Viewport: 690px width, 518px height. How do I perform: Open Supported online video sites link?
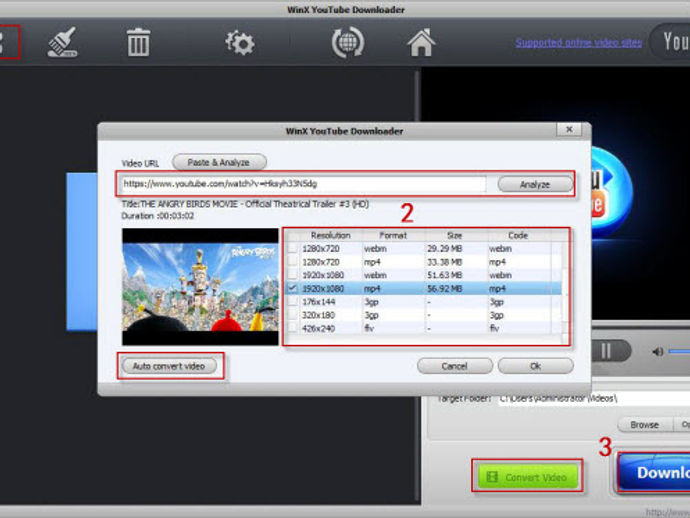pos(579,43)
